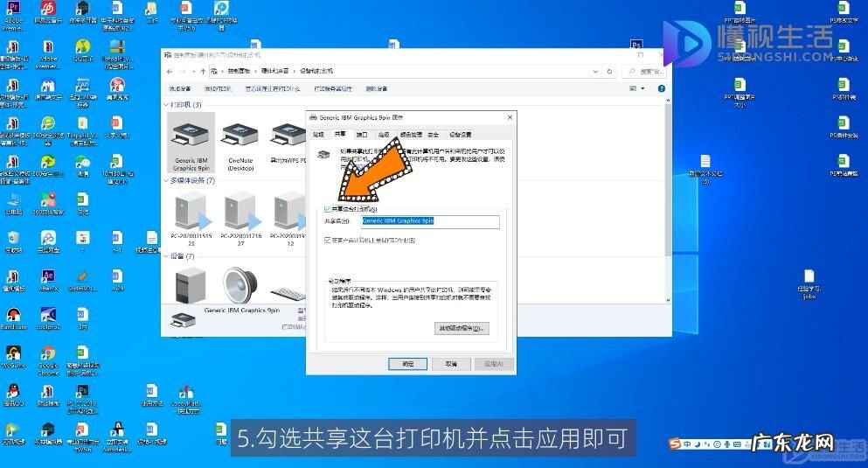This screenshot has width=868, height=468.
Task: Open QQ desktop shortcut
Action: pyautogui.click(x=13, y=395)
